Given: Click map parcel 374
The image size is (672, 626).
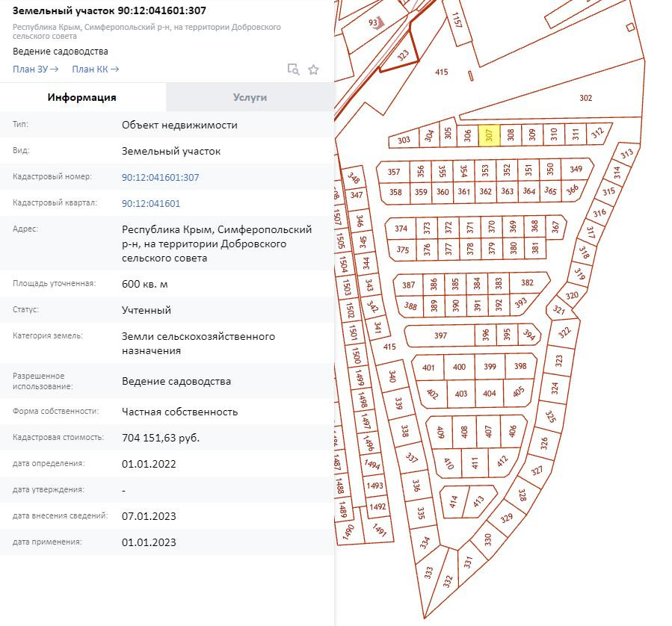Looking at the screenshot, I should coord(401,229).
